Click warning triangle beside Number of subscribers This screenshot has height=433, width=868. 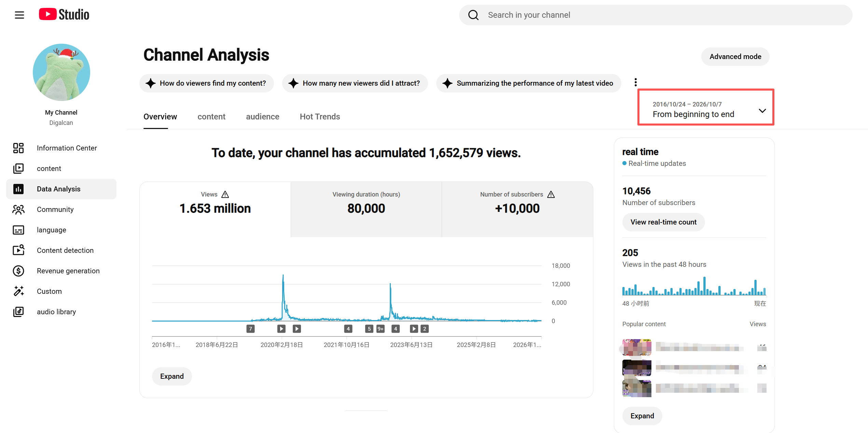tap(551, 194)
